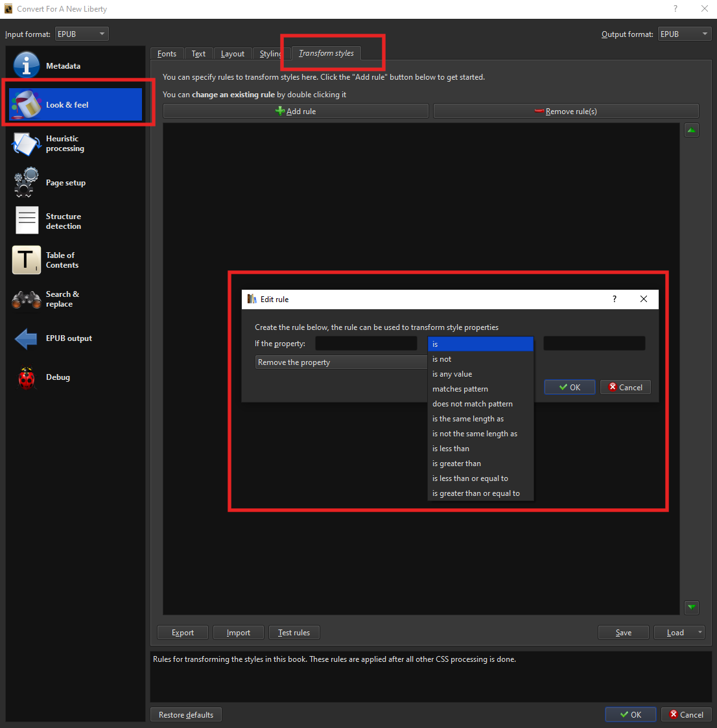Click green up arrow to move rule up
717x728 pixels.
coord(692,130)
